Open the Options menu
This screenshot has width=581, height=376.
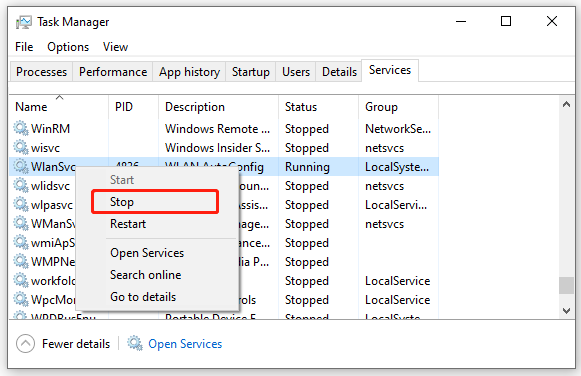point(68,47)
